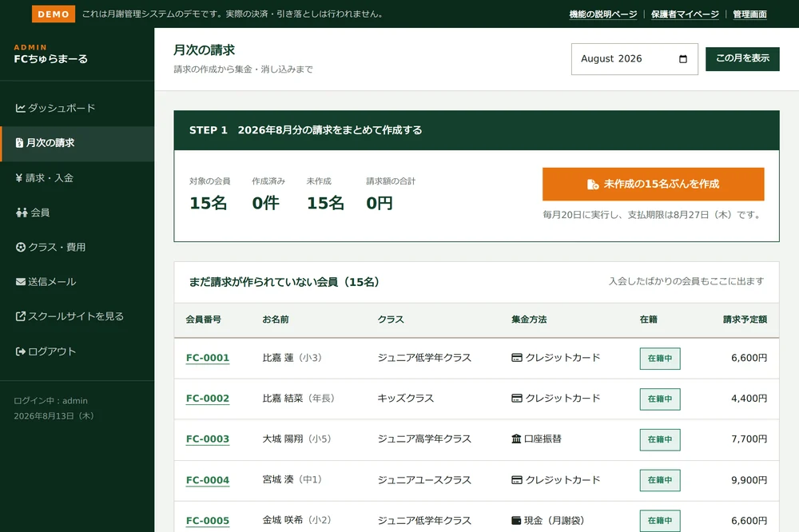799x532 pixels.
Task: Click name 金城 咲希（小2）
Action: coord(297,520)
